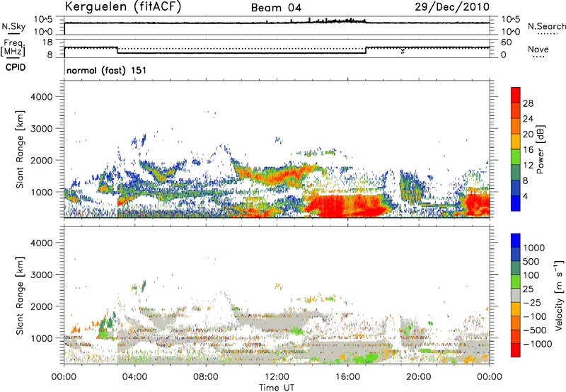Viewport: 566px width, 392px height.
Task: Select the 100 value on the Velocity colorbar
Action: [x=531, y=275]
